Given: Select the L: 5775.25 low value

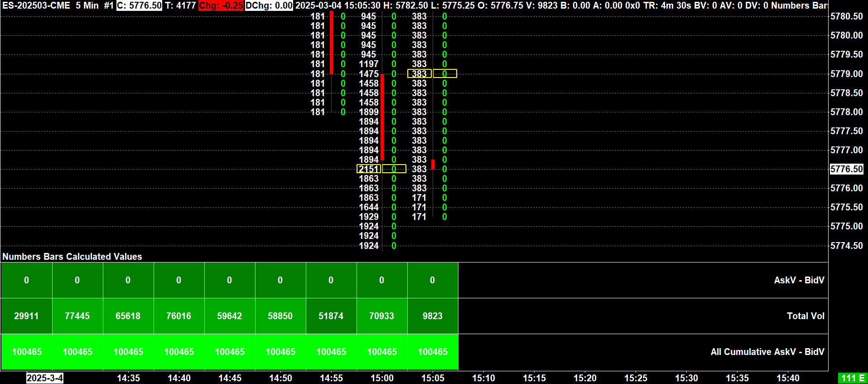Looking at the screenshot, I should tap(453, 5).
